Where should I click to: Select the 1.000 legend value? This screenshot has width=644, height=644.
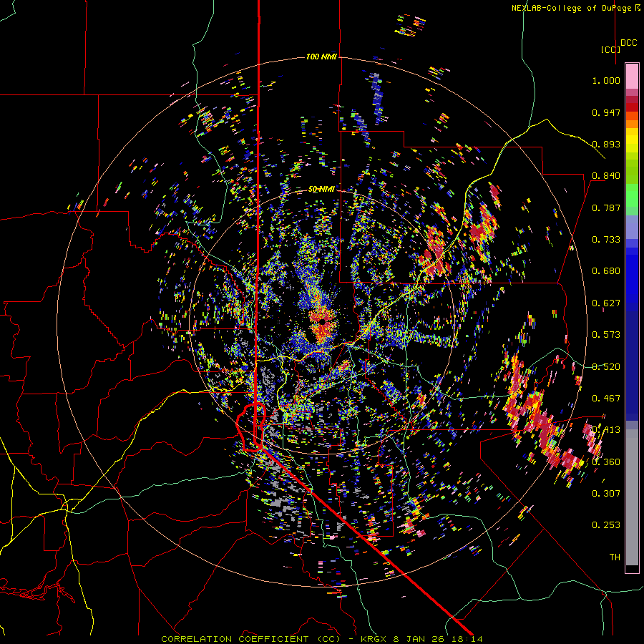(606, 81)
